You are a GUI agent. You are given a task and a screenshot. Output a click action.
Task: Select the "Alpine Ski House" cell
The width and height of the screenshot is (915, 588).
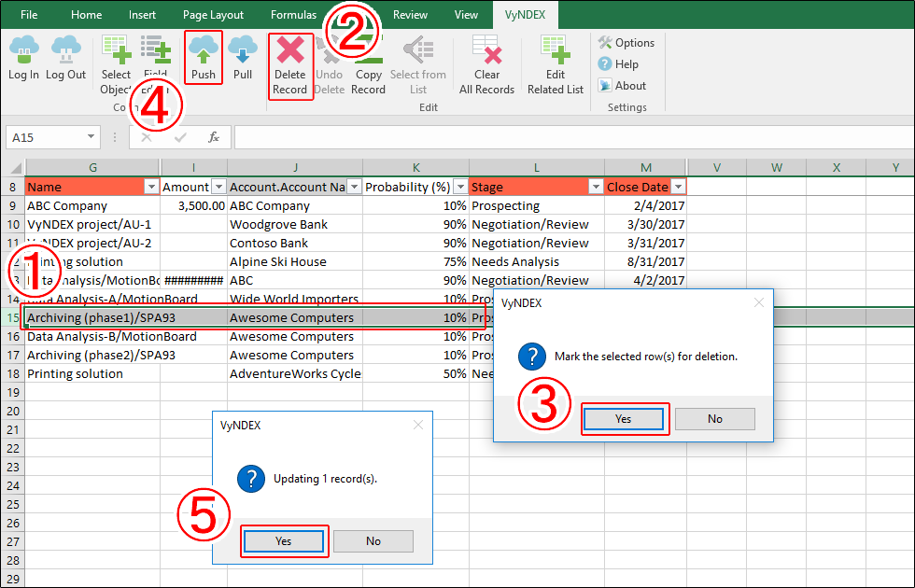click(295, 262)
